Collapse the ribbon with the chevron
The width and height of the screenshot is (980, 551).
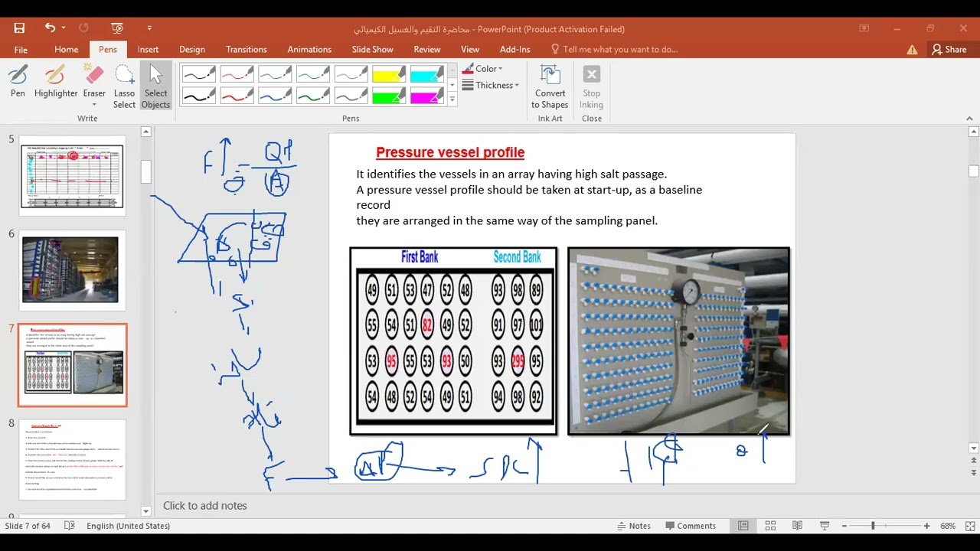click(969, 119)
